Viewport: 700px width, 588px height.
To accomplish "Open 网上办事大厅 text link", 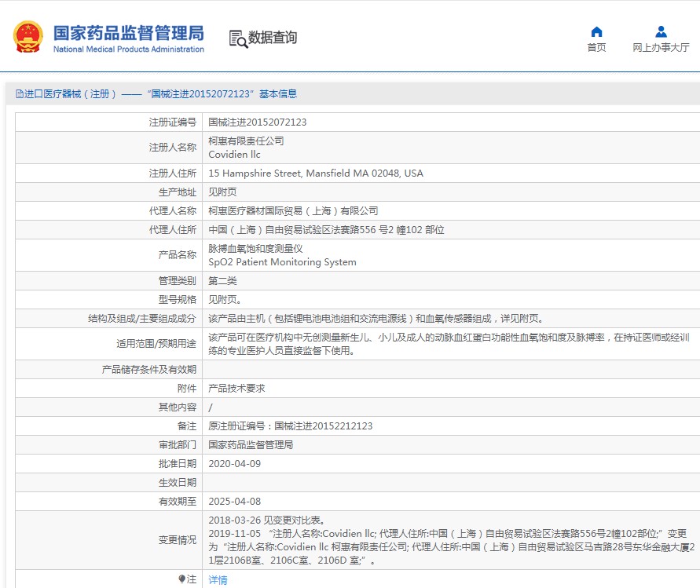I will coord(661,47).
